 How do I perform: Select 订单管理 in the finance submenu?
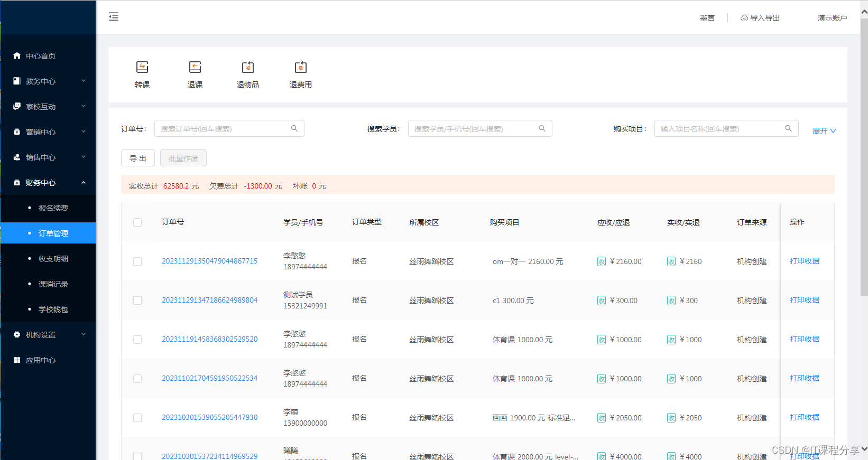(x=48, y=233)
